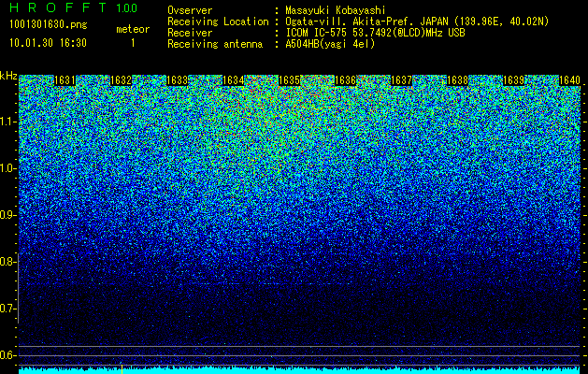The width and height of the screenshot is (588, 374).
Task: Click the 0.7 frequency axis label
Action: [7, 309]
